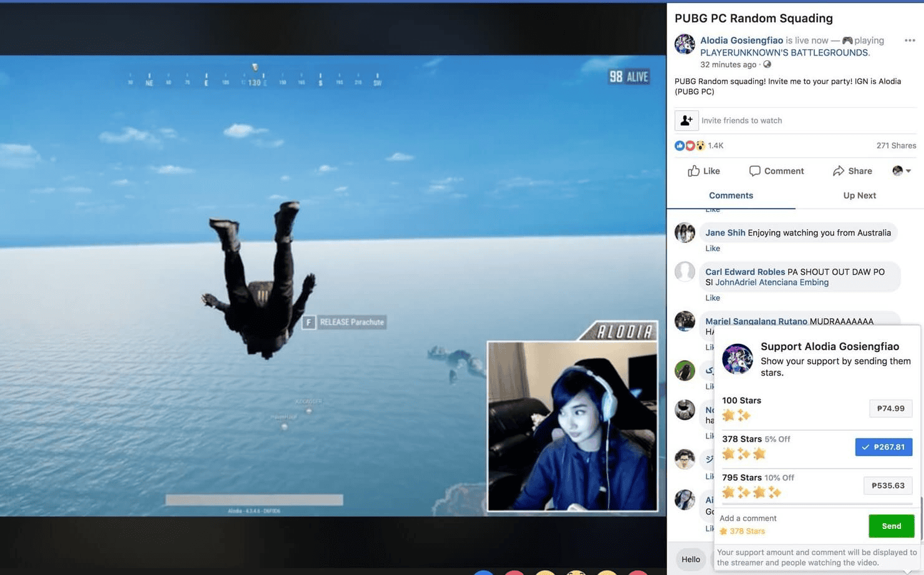This screenshot has height=575, width=924.
Task: Click the Alodia avatar in support popup
Action: point(738,359)
